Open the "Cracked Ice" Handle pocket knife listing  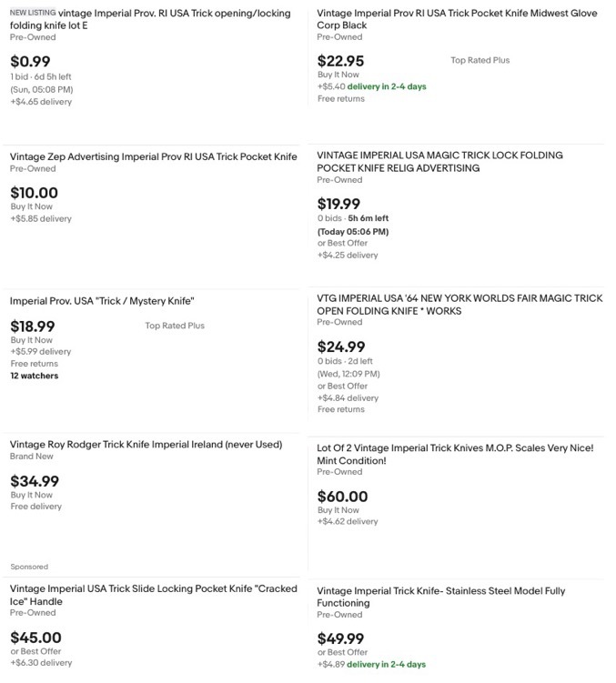point(154,595)
